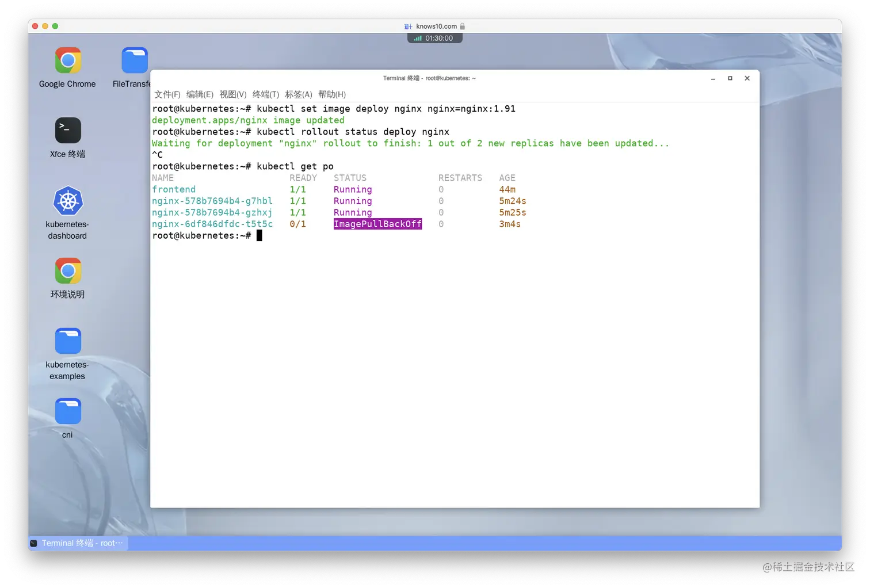The width and height of the screenshot is (870, 588).
Task: Click the 'kubectl rollout status' command line
Action: (x=300, y=132)
